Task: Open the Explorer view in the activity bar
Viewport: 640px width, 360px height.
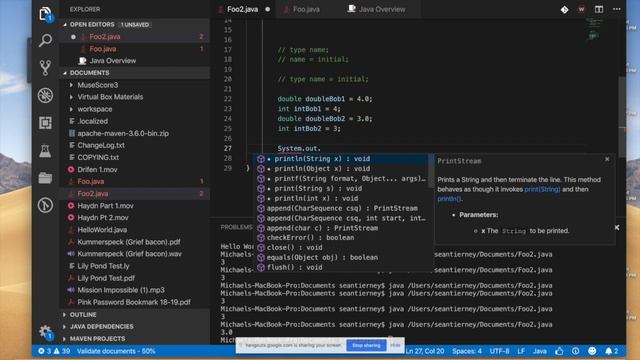Action: [45, 14]
